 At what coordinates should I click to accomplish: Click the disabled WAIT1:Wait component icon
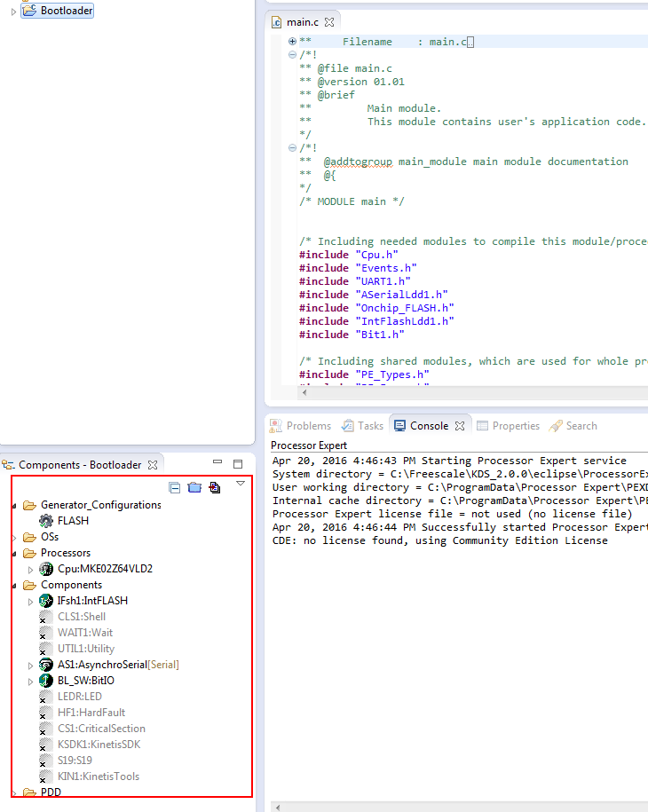[x=46, y=633]
